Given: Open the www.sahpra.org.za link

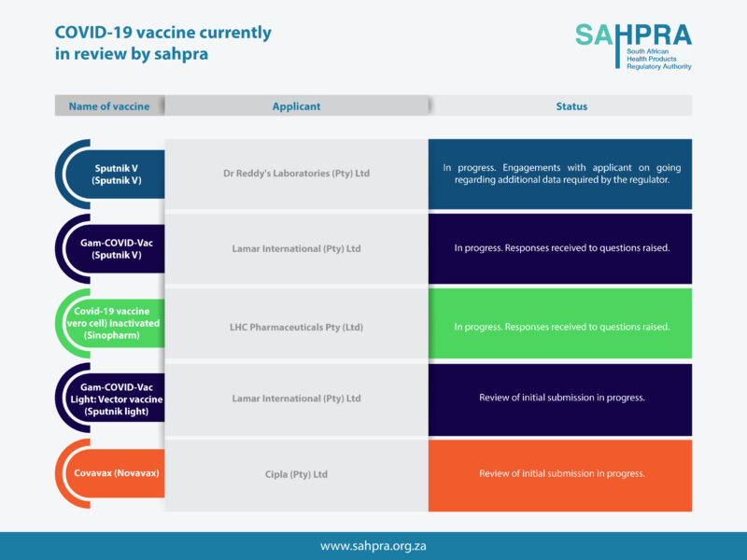Looking at the screenshot, I should [x=373, y=546].
